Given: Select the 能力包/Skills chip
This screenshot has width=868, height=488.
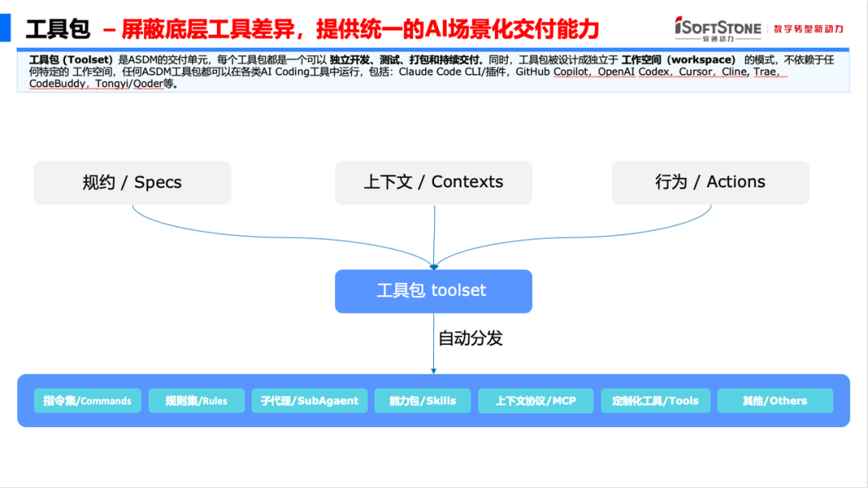Looking at the screenshot, I should pos(423,400).
